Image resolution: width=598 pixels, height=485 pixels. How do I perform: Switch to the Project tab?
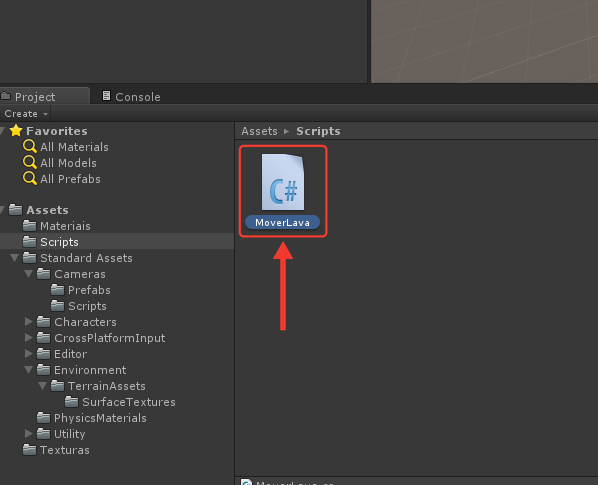coord(45,96)
